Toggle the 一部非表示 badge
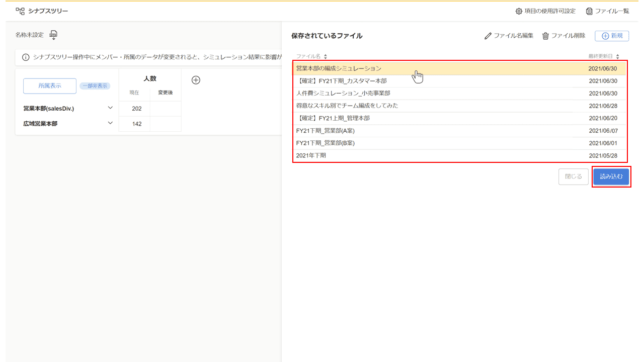The height and width of the screenshot is (362, 644). click(x=95, y=86)
